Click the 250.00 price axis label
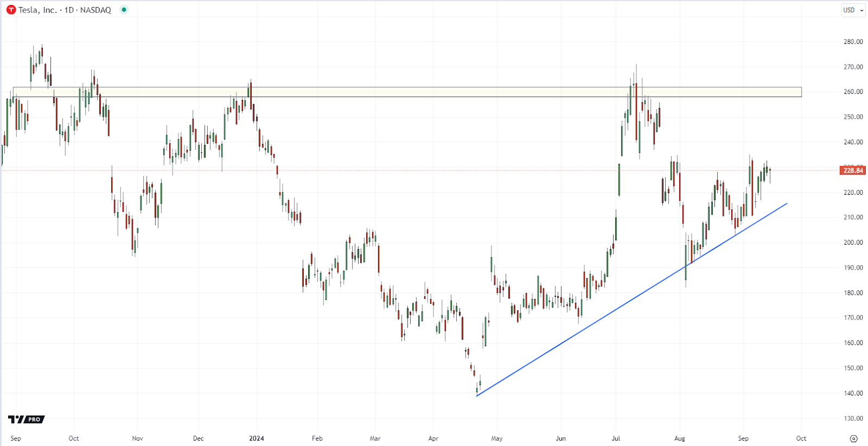 tap(853, 117)
